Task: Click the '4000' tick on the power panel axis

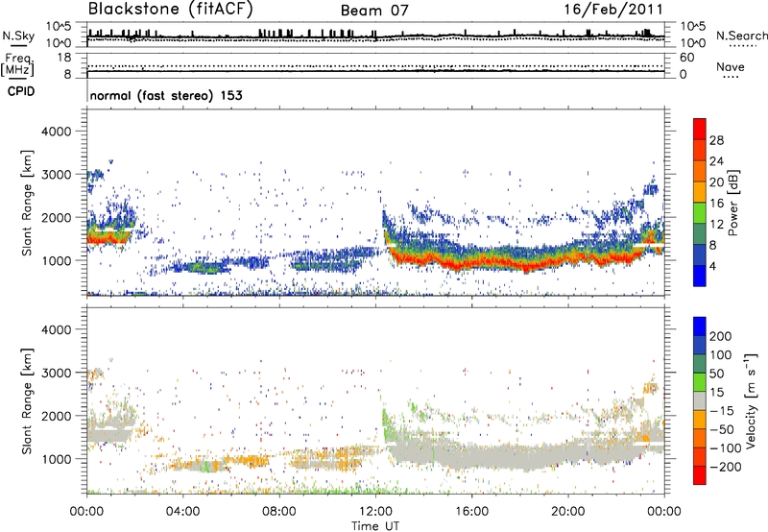Action: [x=56, y=132]
